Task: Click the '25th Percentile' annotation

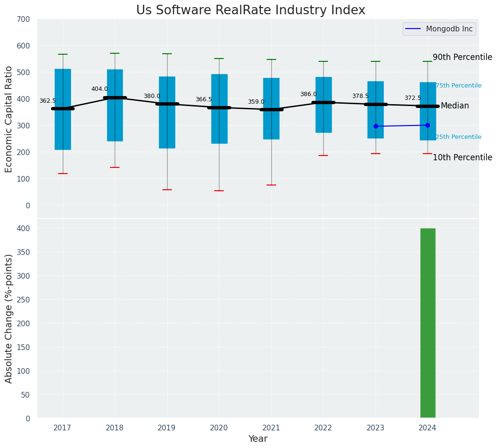Action: (x=458, y=137)
